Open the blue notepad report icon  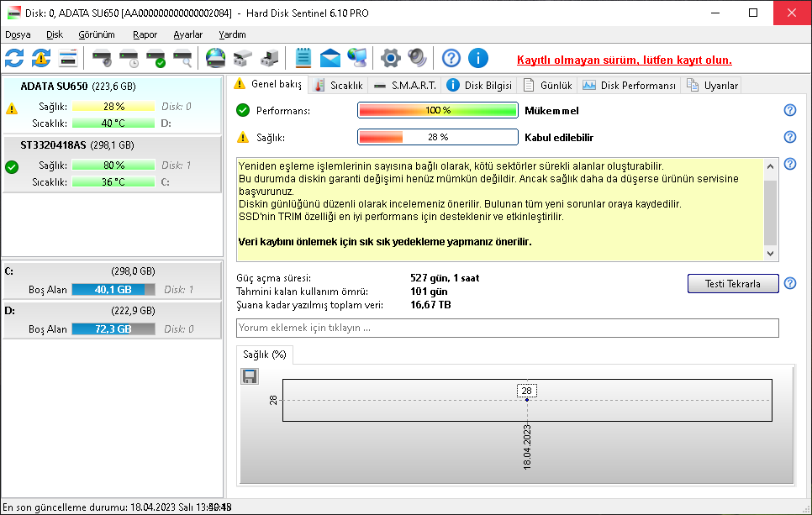pyautogui.click(x=303, y=58)
